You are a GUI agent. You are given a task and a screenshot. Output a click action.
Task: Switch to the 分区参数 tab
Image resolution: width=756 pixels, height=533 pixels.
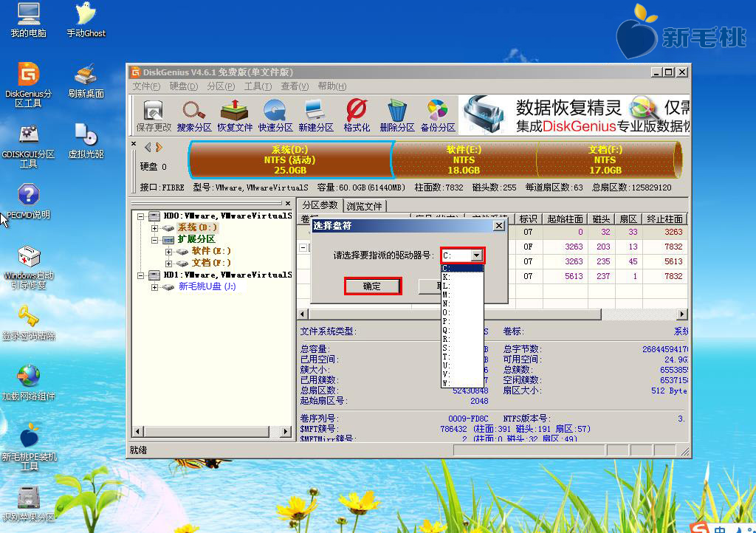(x=320, y=205)
